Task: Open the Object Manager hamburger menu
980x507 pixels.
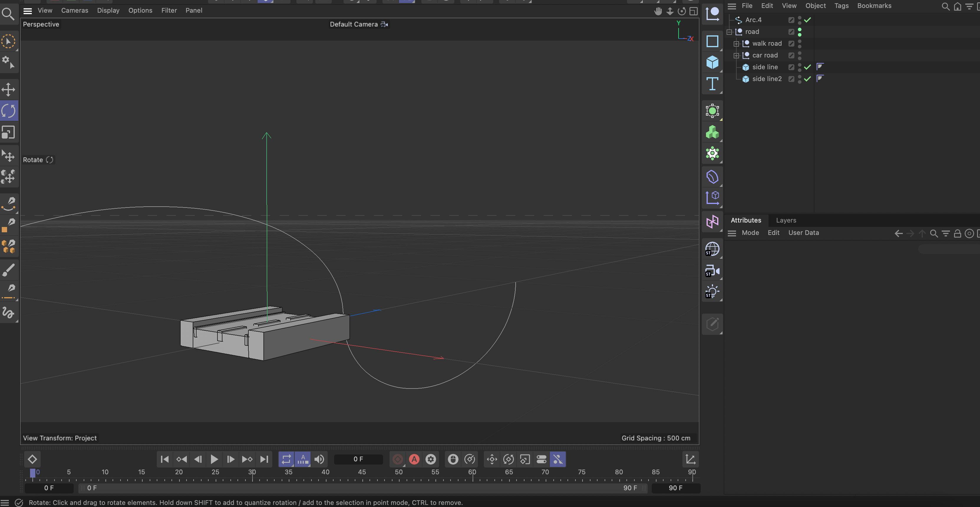Action: [732, 6]
